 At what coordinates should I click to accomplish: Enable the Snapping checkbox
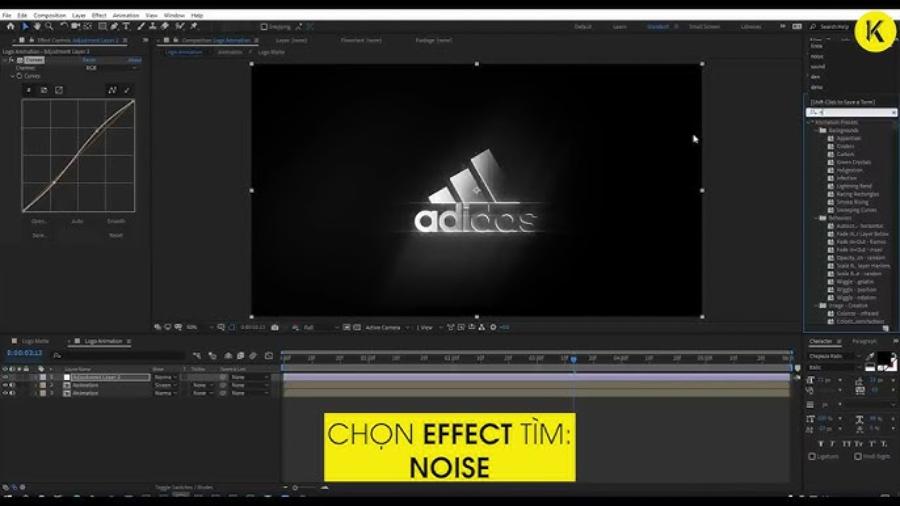click(264, 27)
